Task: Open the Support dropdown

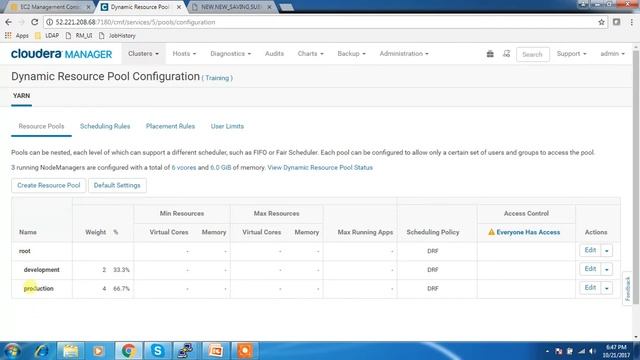Action: [571, 54]
